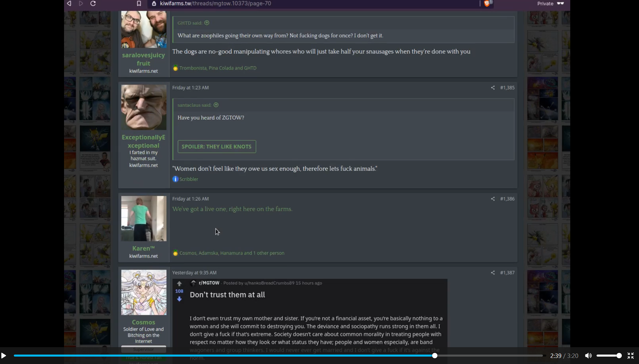Viewport: 639px width, 364px height.
Task: Click the 'Yesterday at 9:35 AM' timestamp
Action: pyautogui.click(x=194, y=273)
